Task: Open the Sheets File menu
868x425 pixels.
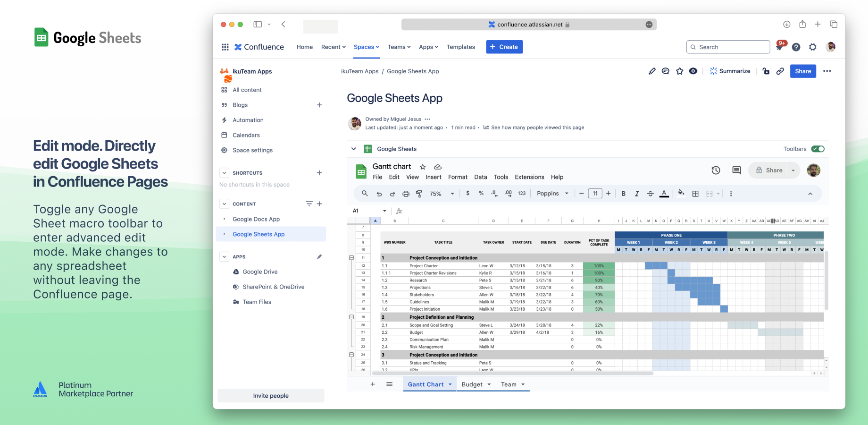Action: (377, 177)
